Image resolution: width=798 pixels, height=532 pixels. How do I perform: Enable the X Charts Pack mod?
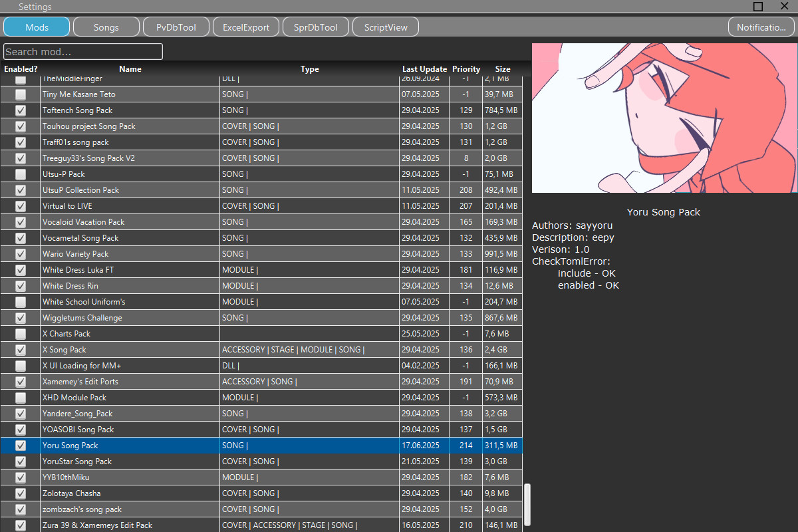click(x=20, y=333)
